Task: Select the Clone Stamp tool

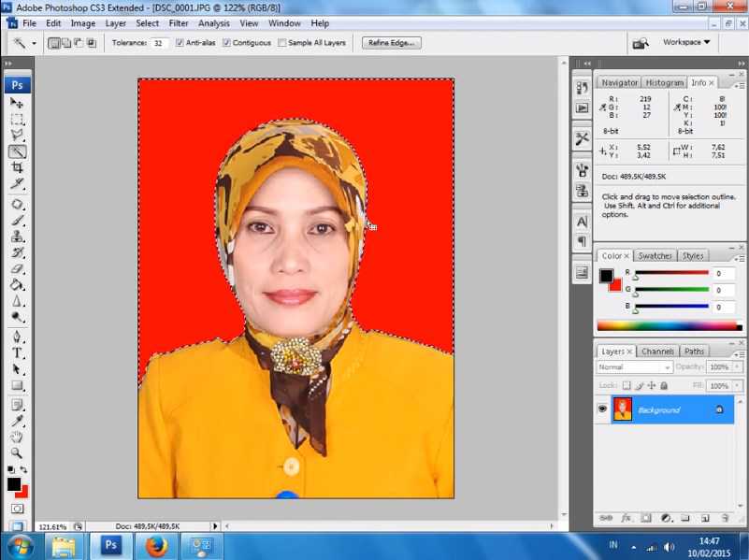Action: (x=17, y=237)
